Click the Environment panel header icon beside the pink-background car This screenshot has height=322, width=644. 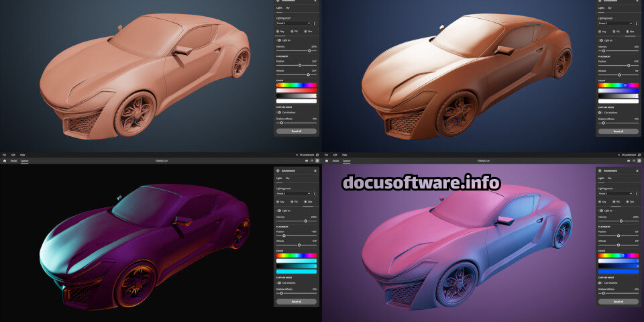pos(600,170)
